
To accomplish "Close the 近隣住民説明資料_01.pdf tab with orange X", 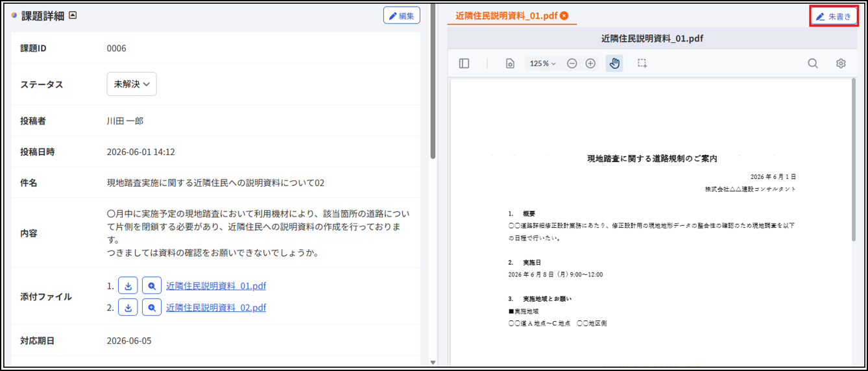I will (564, 16).
